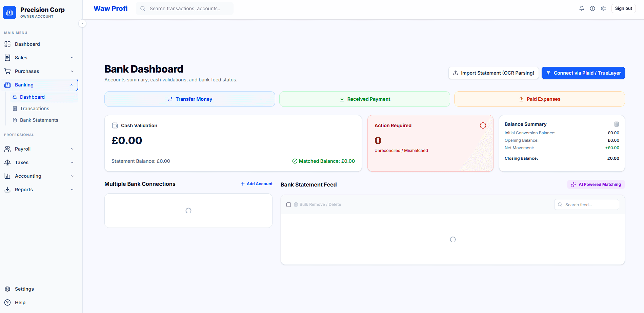Expand the Sales menu chevron

72,58
